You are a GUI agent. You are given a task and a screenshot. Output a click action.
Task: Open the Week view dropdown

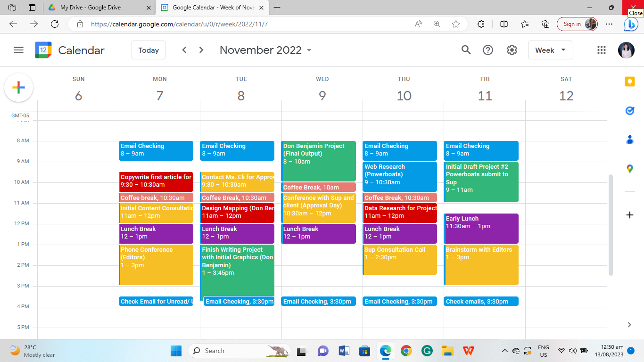(x=550, y=50)
